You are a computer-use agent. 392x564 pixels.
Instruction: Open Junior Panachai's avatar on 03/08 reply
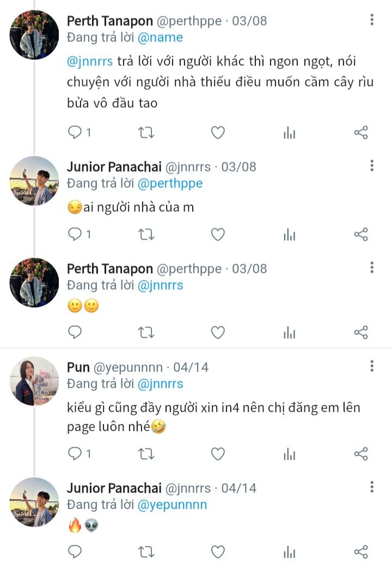[x=34, y=181]
